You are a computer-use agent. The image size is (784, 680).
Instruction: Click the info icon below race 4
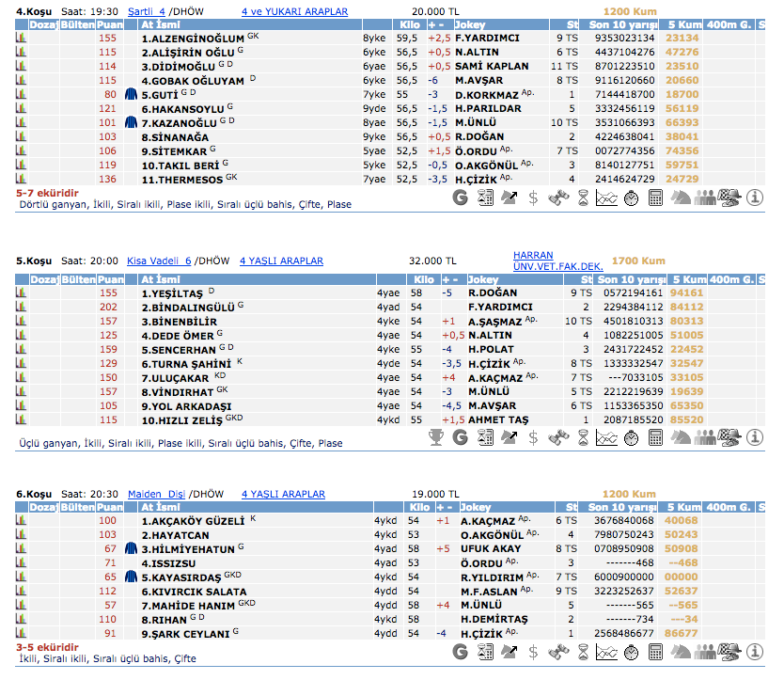tap(754, 198)
